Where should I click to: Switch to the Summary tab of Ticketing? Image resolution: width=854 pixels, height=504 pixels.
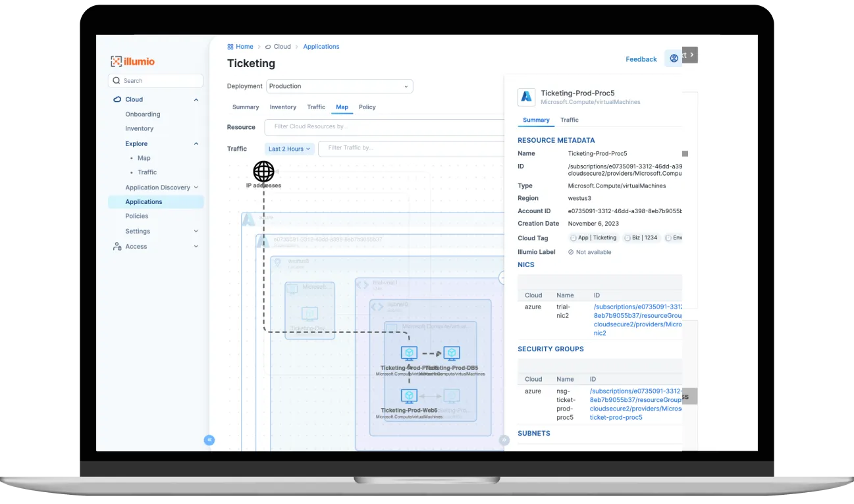click(x=246, y=107)
